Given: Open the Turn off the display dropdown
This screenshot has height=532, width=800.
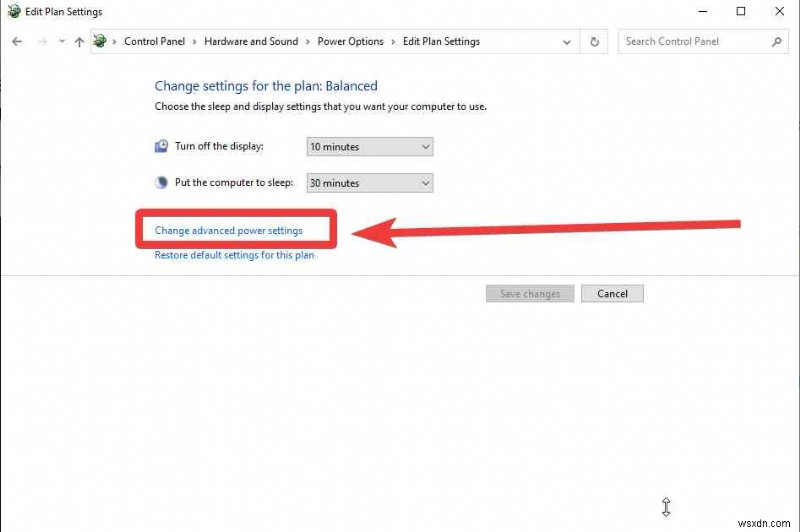Looking at the screenshot, I should 370,147.
